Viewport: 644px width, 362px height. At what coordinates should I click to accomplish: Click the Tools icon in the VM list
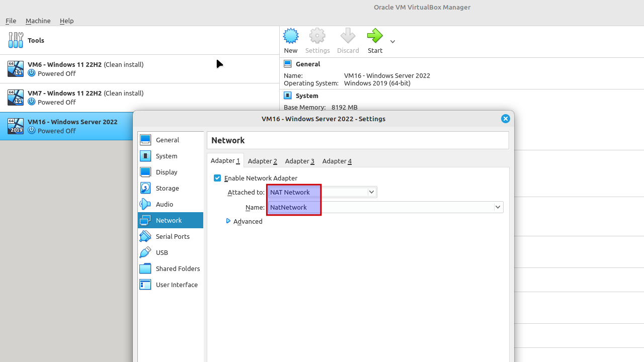point(16,40)
